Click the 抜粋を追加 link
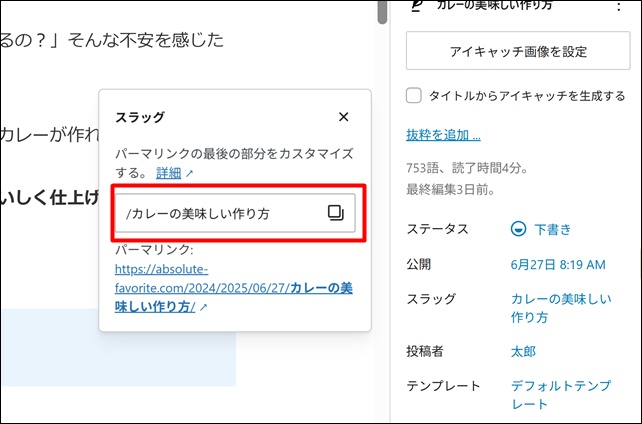Screen dimensions: 642x424 tap(443, 135)
